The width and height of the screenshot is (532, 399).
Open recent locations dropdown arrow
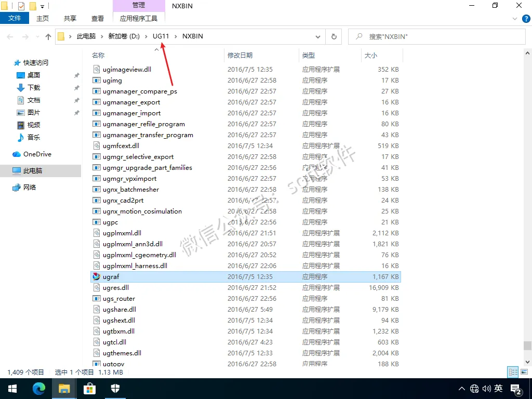37,37
